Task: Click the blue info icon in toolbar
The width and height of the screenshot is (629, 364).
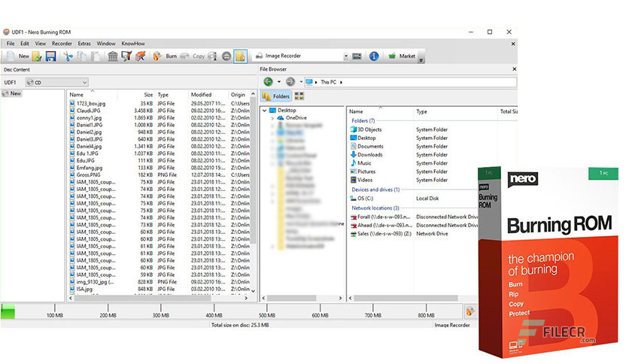Action: tap(374, 56)
